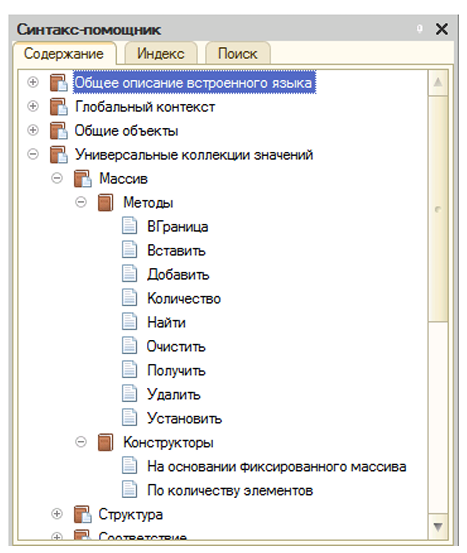
Task: Open the Удалить method
Action: [174, 394]
